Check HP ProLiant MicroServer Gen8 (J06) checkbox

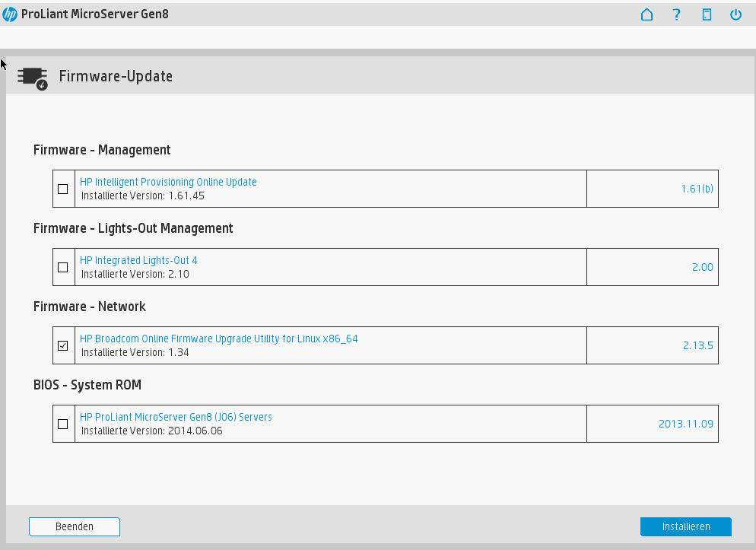(x=62, y=424)
